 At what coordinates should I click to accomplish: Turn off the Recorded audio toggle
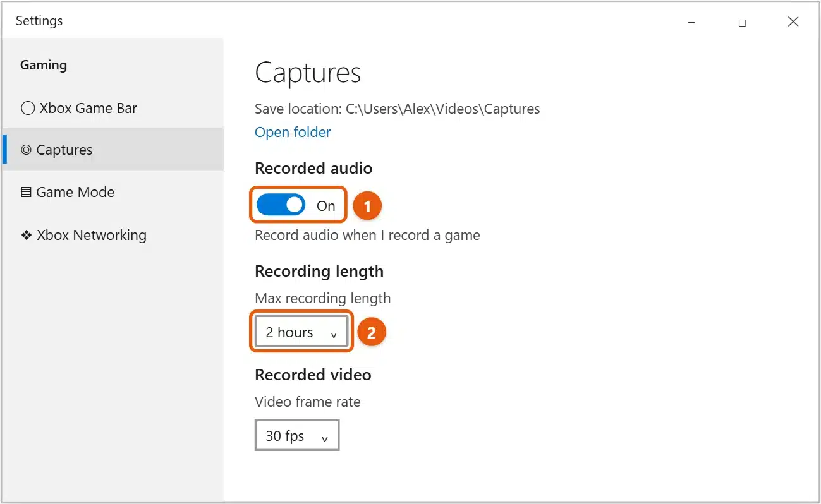pyautogui.click(x=281, y=205)
